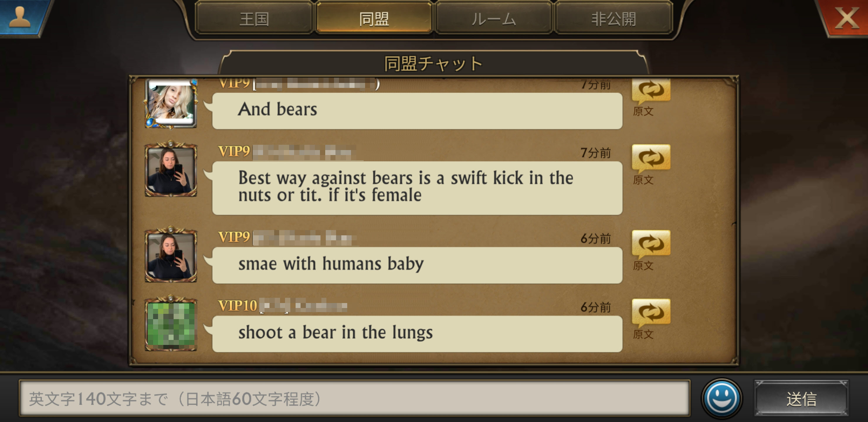This screenshot has height=422, width=868.
Task: Open the ルーム tab
Action: [x=494, y=18]
